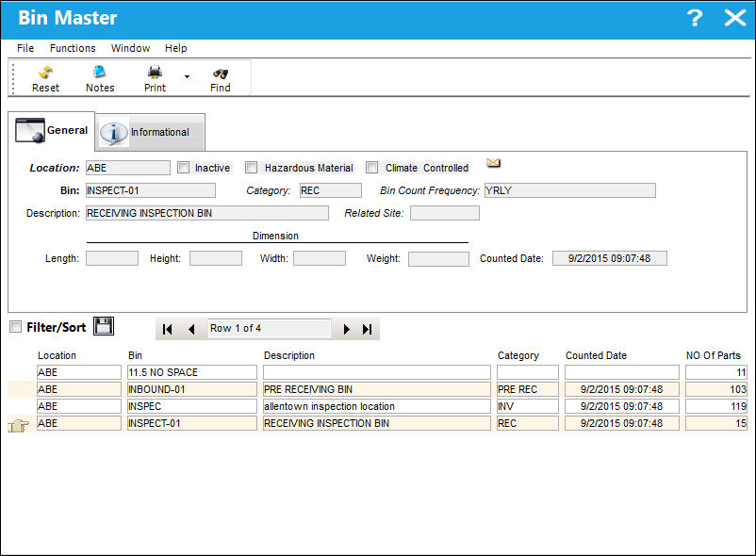
Task: Open the Help menu
Action: (x=176, y=48)
